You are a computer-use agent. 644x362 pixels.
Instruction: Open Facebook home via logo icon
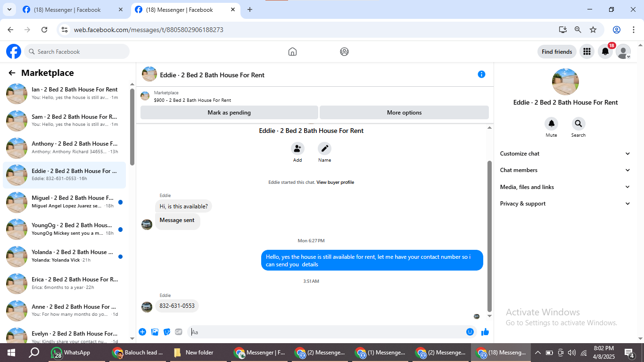coord(14,51)
